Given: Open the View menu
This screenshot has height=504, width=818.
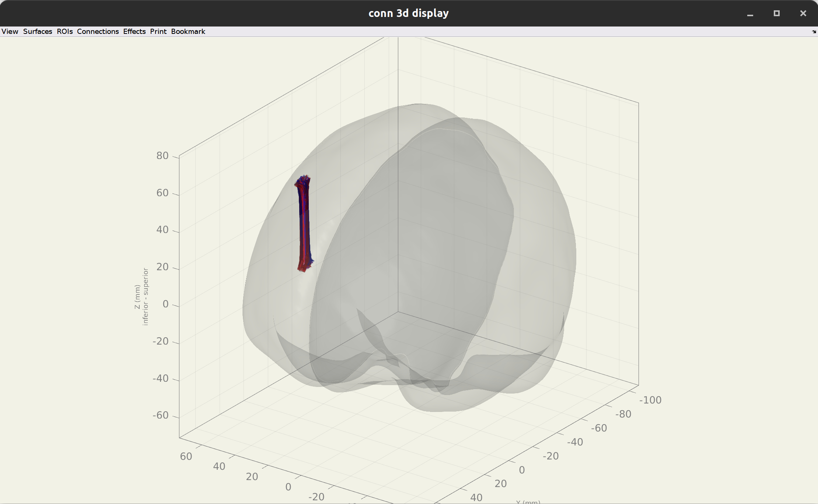Looking at the screenshot, I should [10, 32].
